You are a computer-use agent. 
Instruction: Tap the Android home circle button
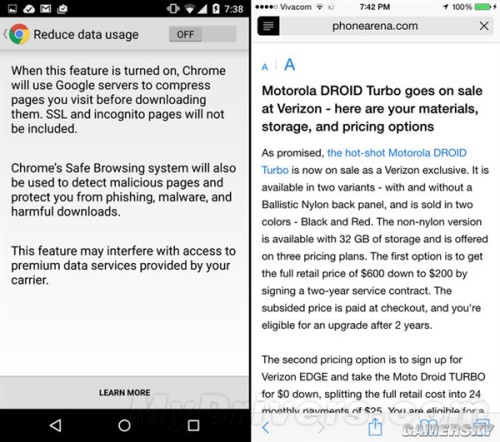124,425
